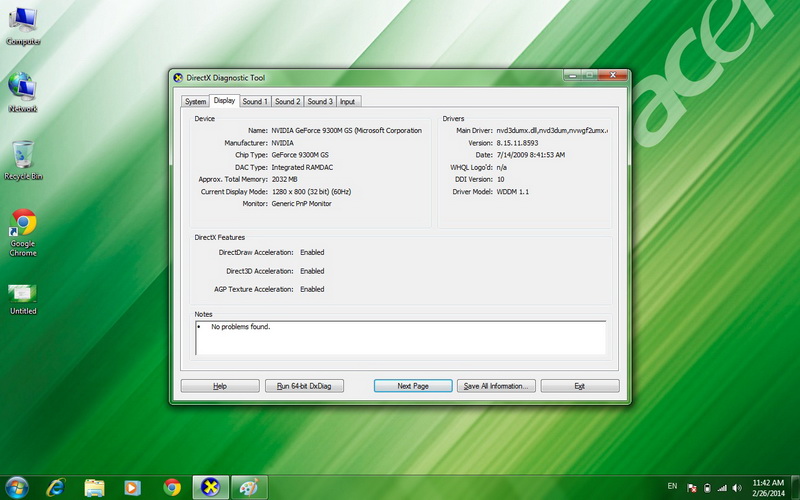Image resolution: width=800 pixels, height=500 pixels.
Task: Open the Windows Start menu orb
Action: point(17,487)
